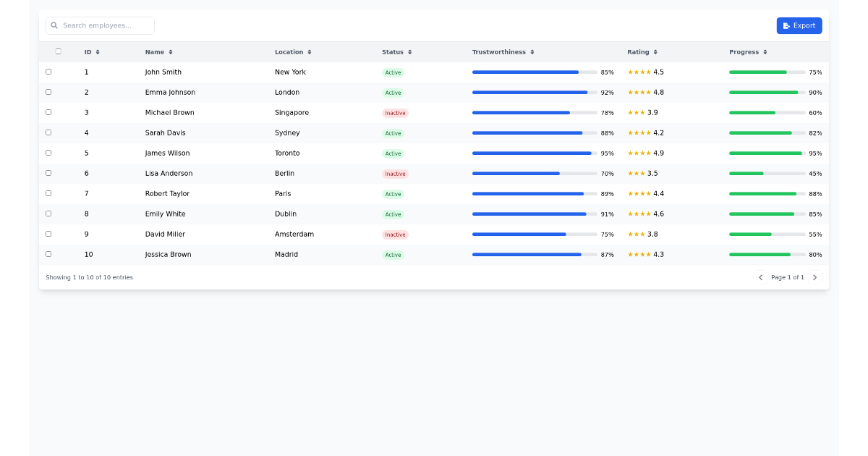Select the checkbox for Lisa Anderson
Viewport: 868px width, 456px height.
coord(48,173)
